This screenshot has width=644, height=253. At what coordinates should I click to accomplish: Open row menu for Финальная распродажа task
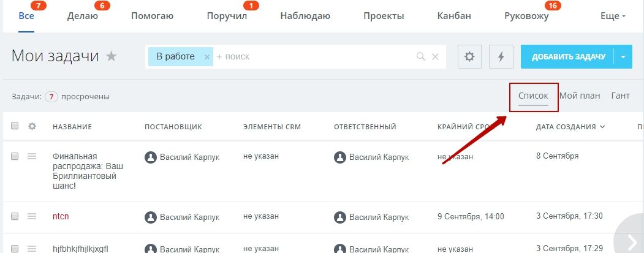pos(32,156)
